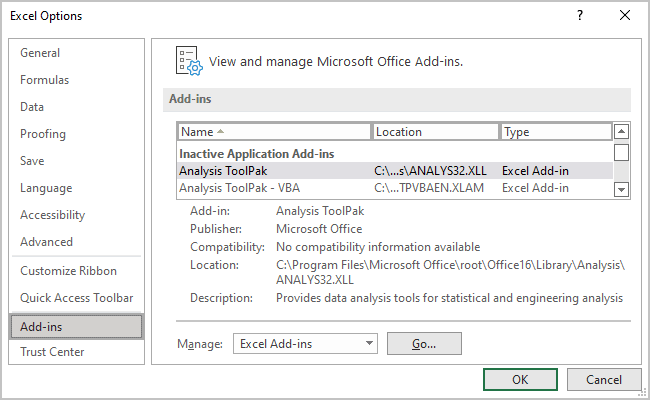Click the C:\...TPVBAEN.XLAM location cell

[429, 188]
